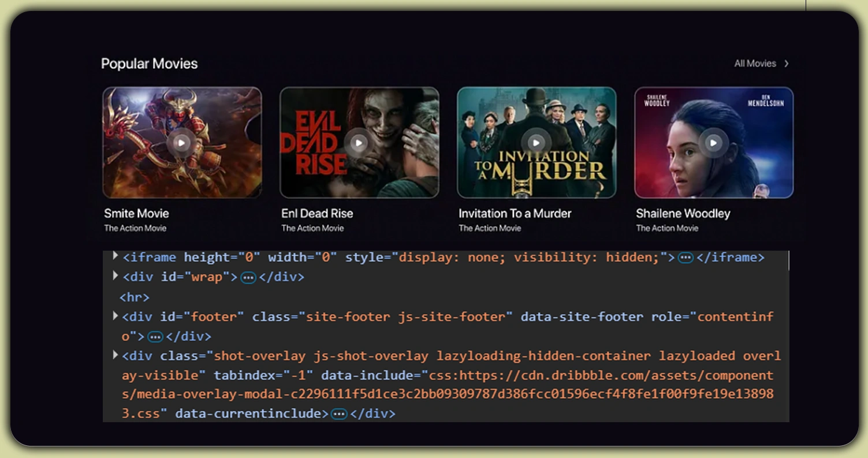Image resolution: width=868 pixels, height=458 pixels.
Task: Expand the site-footer div node
Action: point(114,316)
